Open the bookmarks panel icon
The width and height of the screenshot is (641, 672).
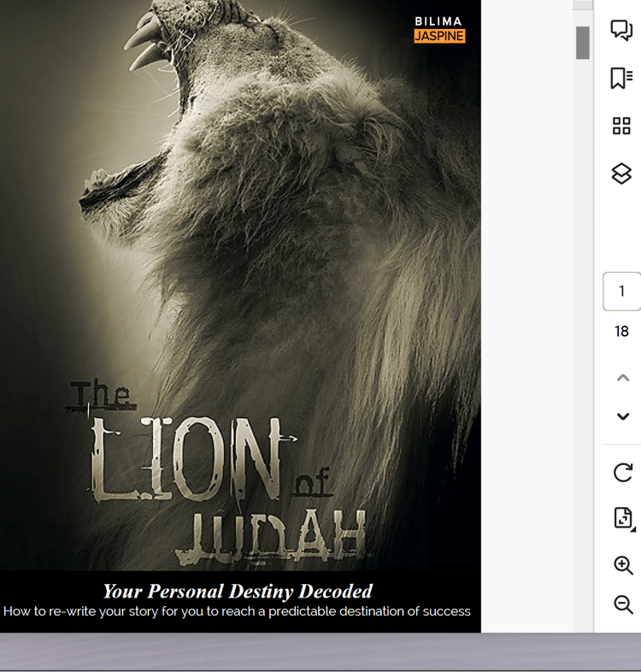(621, 79)
